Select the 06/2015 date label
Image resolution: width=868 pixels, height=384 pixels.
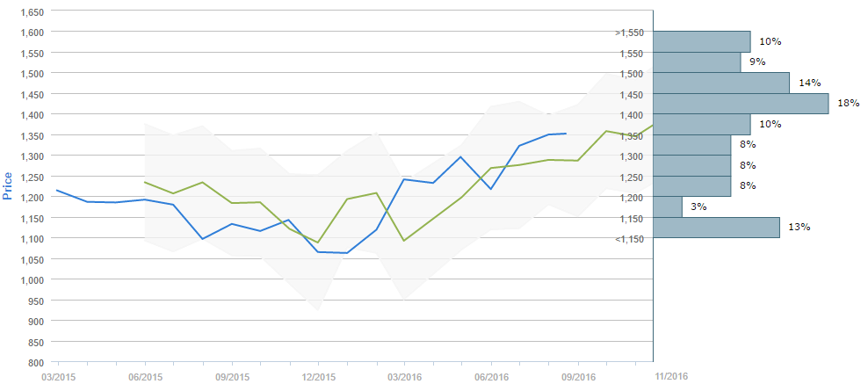[x=145, y=376]
